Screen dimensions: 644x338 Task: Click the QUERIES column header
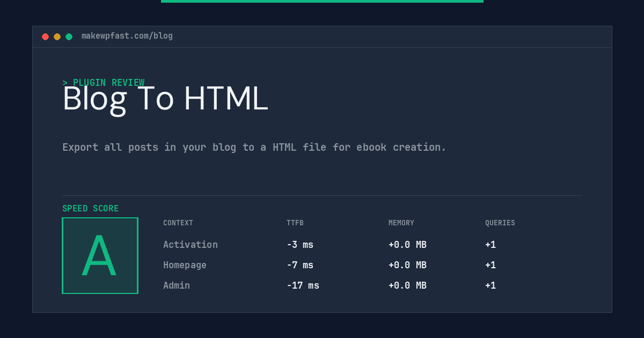click(500, 223)
